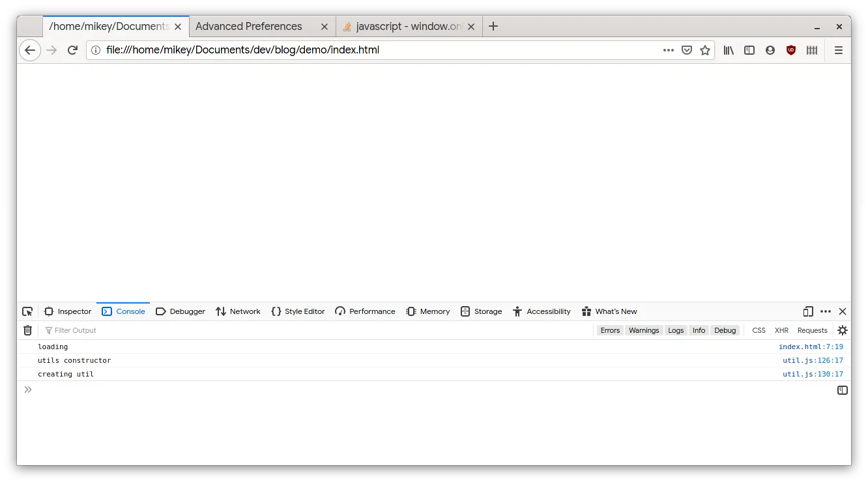868x484 pixels.
Task: Focus the Filter Output field
Action: pyautogui.click(x=317, y=330)
